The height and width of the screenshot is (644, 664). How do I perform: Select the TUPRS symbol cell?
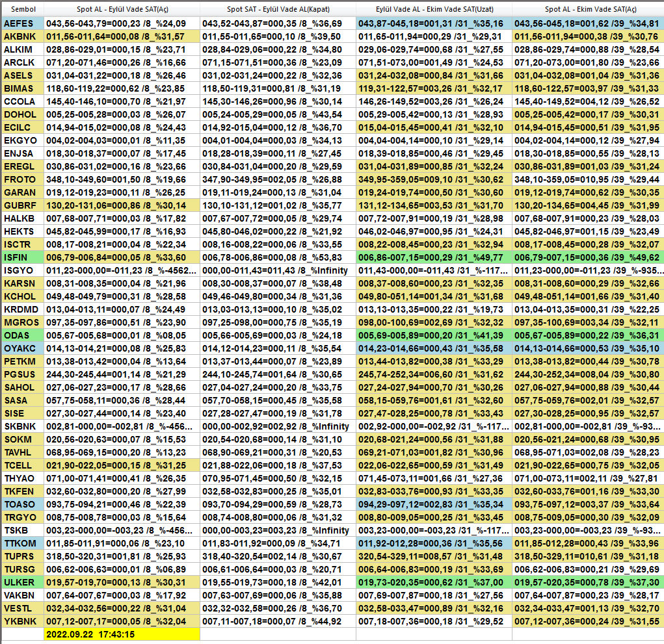[x=23, y=557]
